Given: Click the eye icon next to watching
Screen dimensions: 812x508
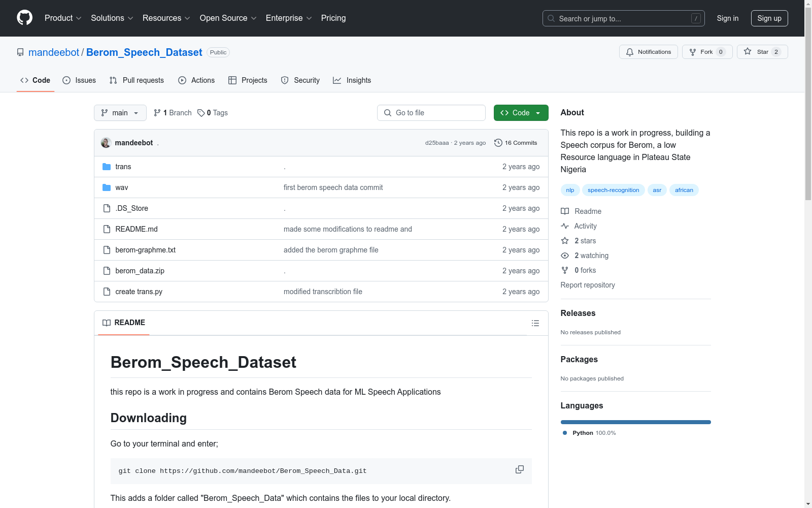Looking at the screenshot, I should [x=565, y=256].
